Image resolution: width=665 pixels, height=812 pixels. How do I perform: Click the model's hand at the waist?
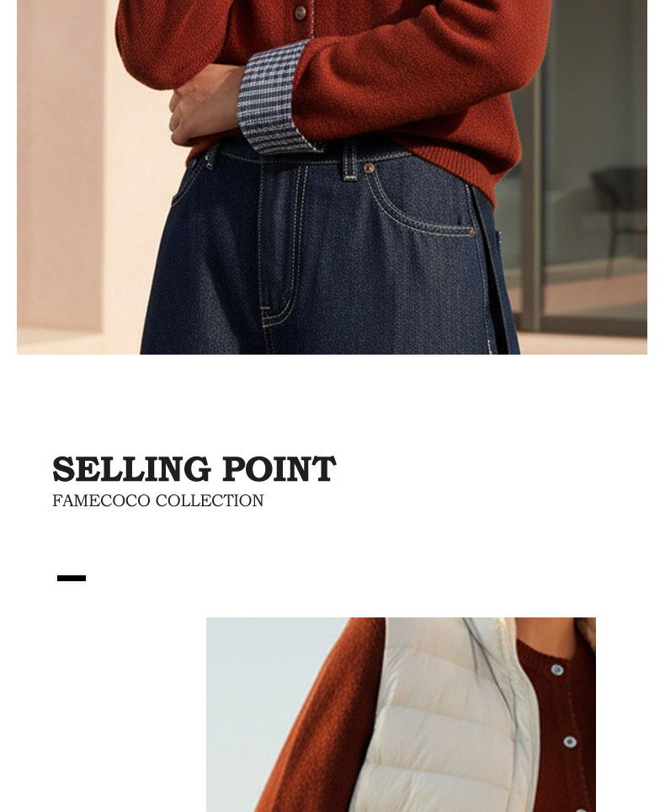click(205, 106)
